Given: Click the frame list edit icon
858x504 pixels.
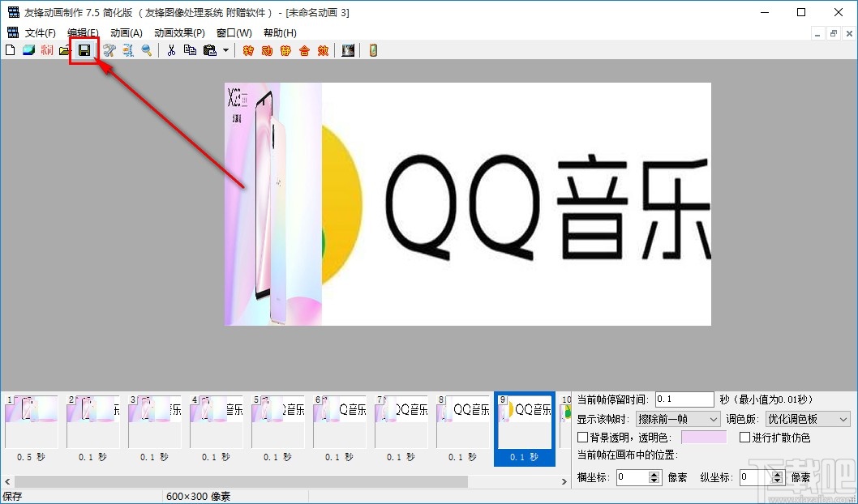Looking at the screenshot, I should click(x=127, y=50).
